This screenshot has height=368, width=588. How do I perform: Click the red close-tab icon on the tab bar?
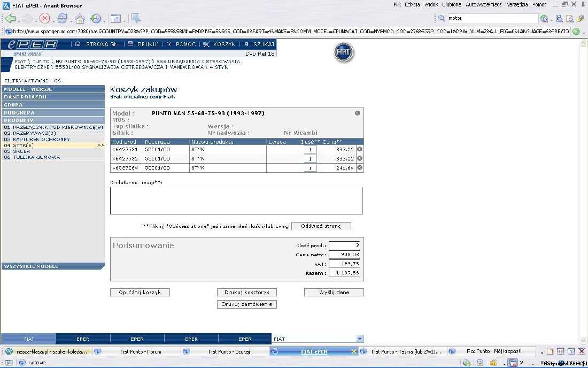(x=581, y=351)
